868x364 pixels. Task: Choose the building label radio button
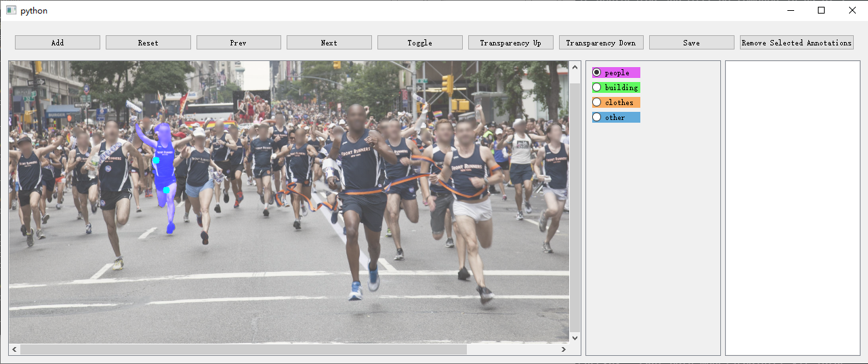597,87
